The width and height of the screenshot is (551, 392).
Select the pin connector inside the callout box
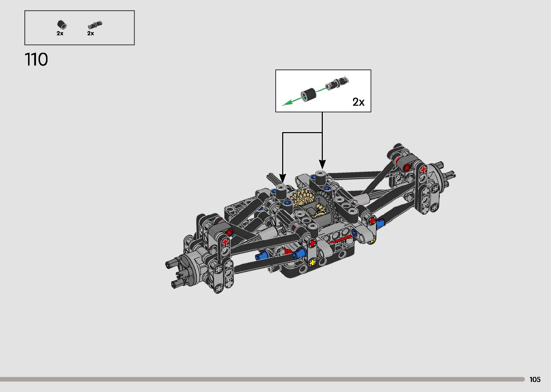pos(337,83)
